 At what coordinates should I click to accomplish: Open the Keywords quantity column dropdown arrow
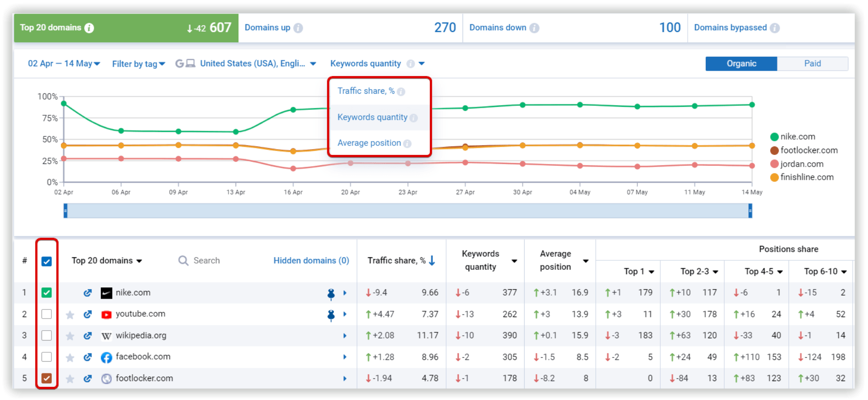coord(514,261)
